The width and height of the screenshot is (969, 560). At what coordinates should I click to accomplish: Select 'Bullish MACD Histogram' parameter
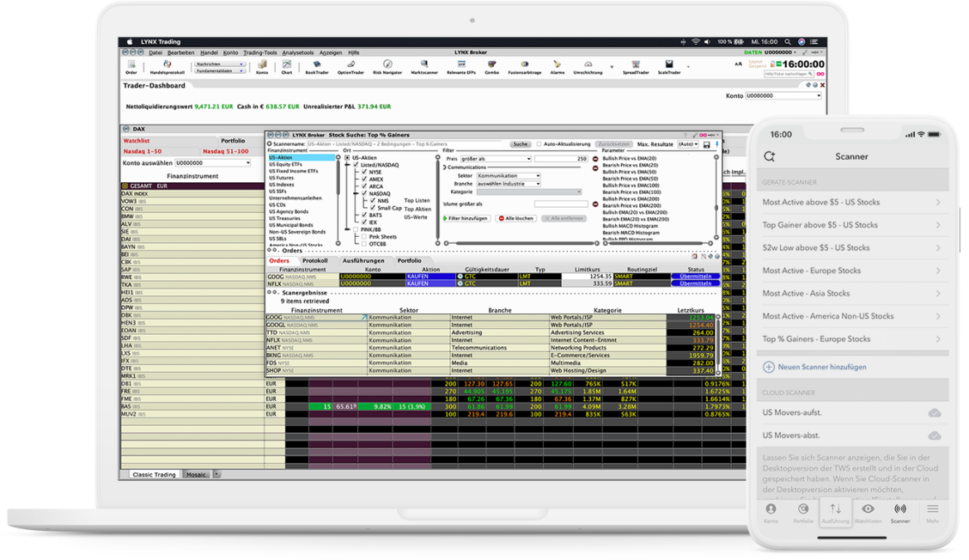(631, 226)
